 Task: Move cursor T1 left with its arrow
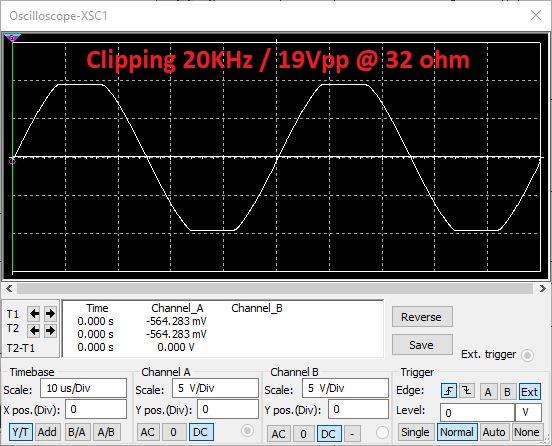[x=34, y=313]
